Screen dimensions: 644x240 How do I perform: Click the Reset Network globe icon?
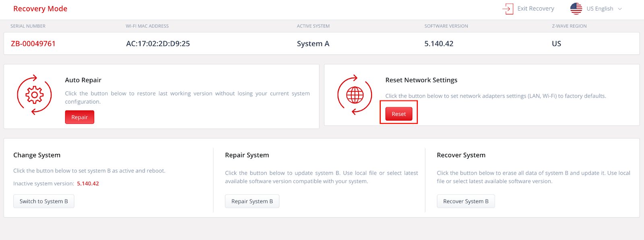[355, 95]
